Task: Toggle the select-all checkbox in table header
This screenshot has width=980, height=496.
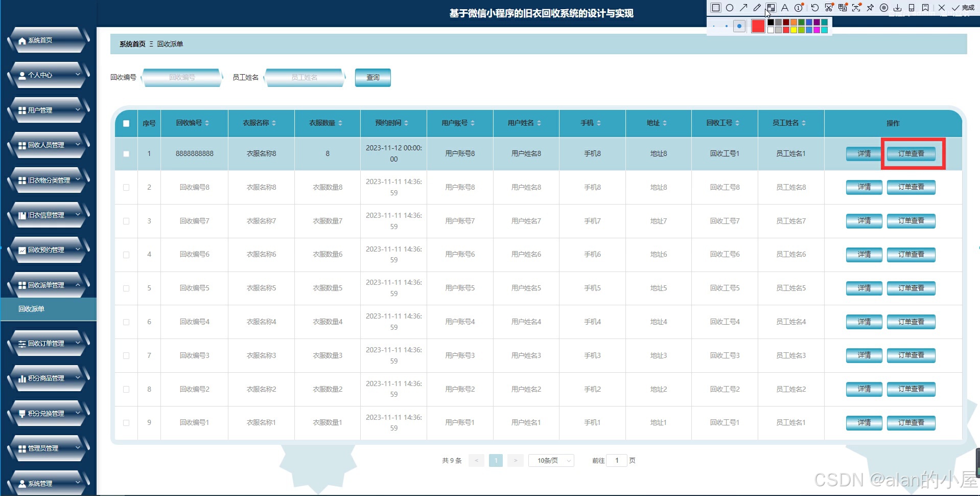Action: pyautogui.click(x=126, y=123)
